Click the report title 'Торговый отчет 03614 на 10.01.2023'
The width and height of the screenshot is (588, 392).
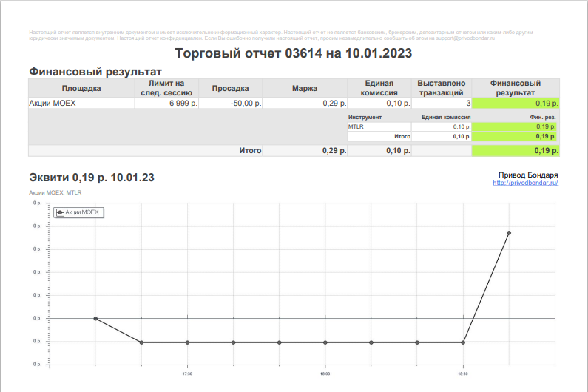(x=293, y=53)
